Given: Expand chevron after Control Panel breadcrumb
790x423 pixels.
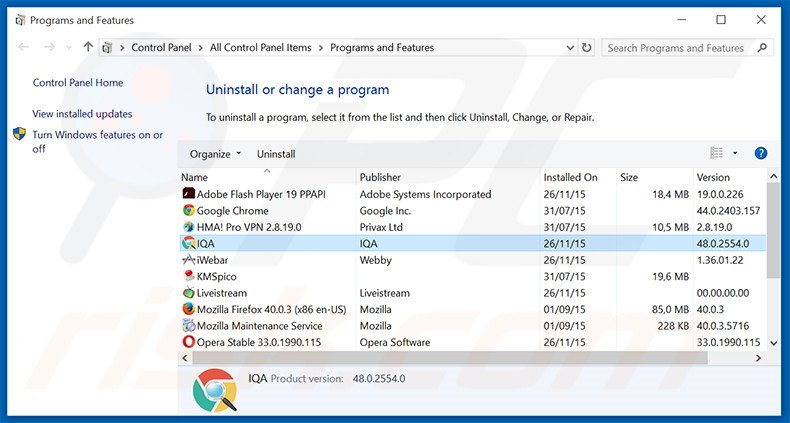Looking at the screenshot, I should [x=201, y=48].
